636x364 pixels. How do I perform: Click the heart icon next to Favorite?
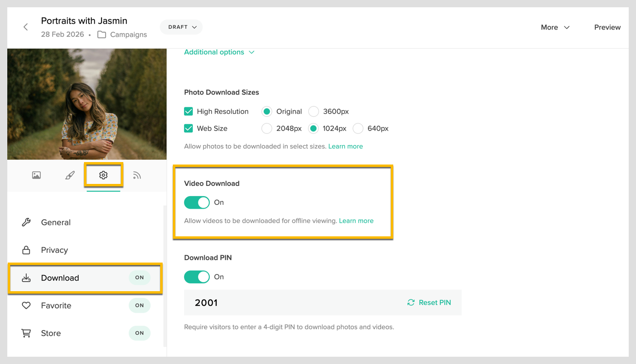pyautogui.click(x=27, y=305)
